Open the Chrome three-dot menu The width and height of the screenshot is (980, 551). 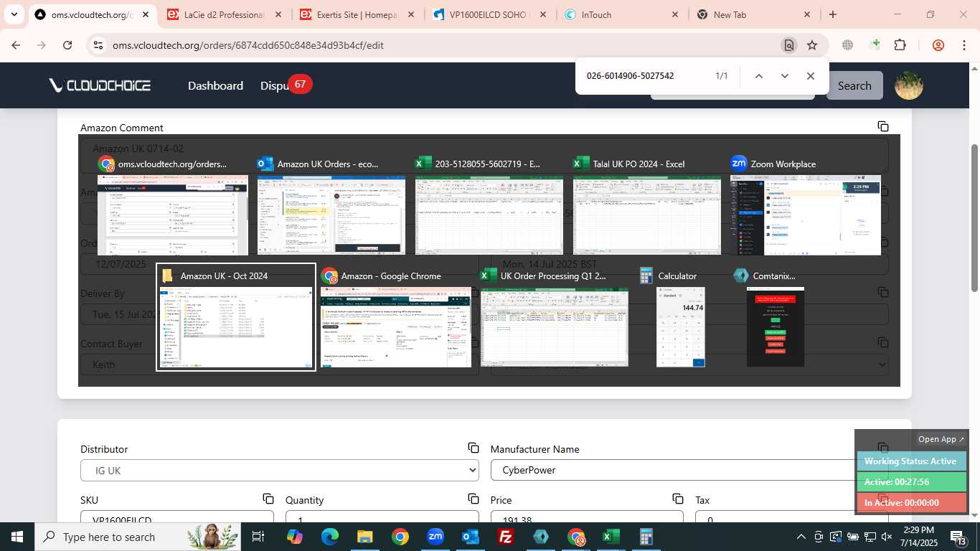pos(963,45)
